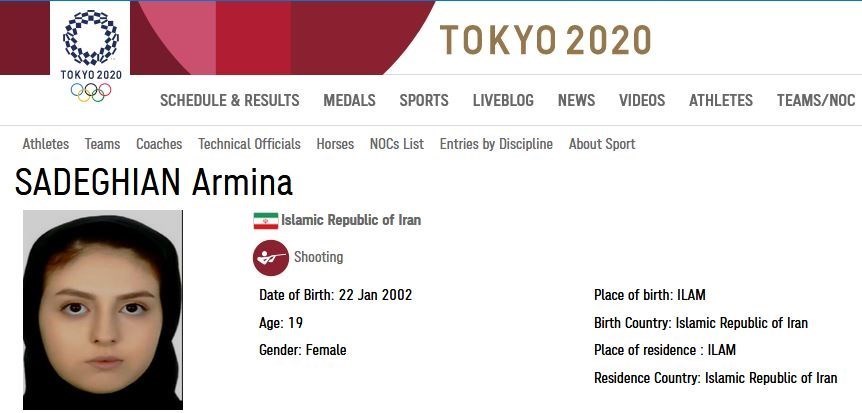Click the red Shooting sport pictogram
Image resolution: width=862 pixels, height=413 pixels.
click(270, 258)
